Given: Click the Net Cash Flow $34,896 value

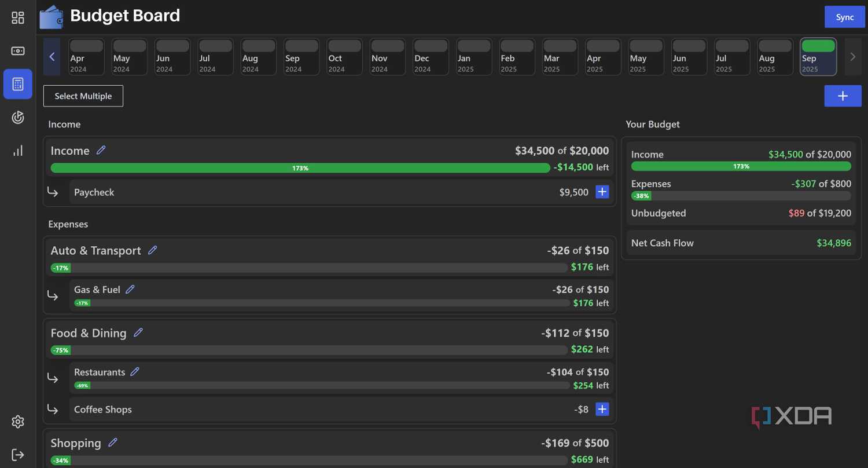Looking at the screenshot, I should (834, 243).
